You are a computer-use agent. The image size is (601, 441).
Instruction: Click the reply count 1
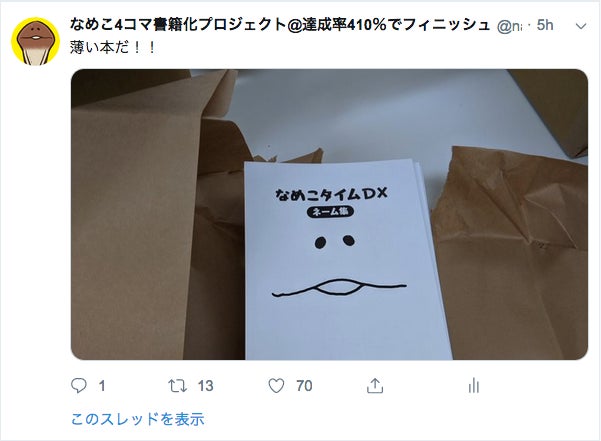click(102, 386)
